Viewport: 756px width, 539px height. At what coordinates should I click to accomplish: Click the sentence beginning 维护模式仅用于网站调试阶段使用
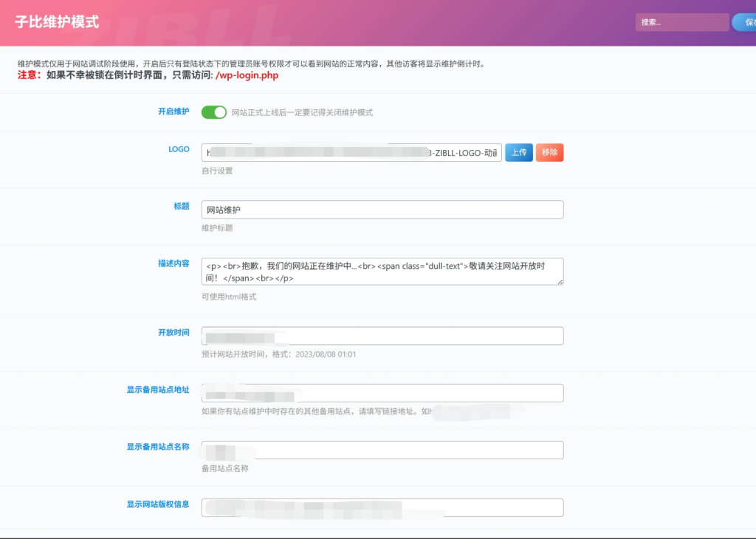pos(251,63)
